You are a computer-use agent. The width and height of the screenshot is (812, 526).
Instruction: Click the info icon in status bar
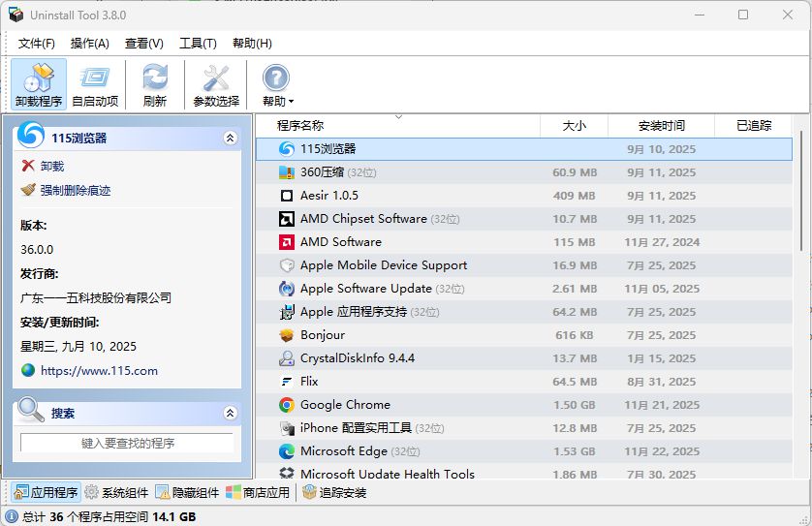click(12, 516)
